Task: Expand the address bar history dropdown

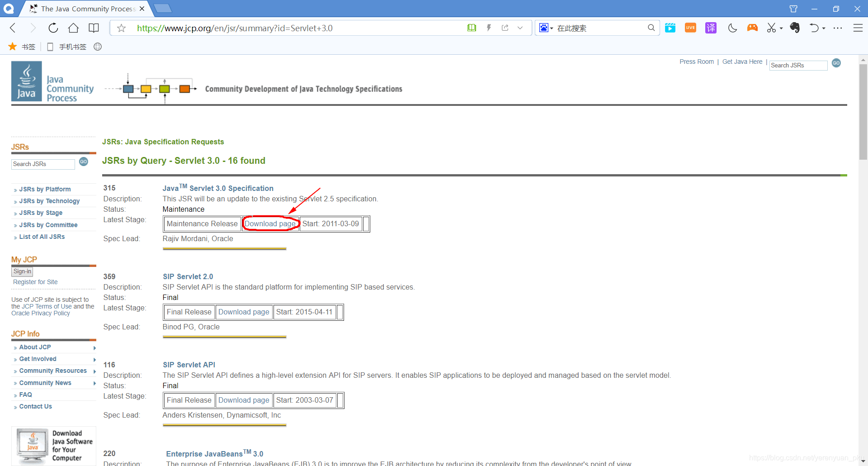Action: tap(520, 28)
